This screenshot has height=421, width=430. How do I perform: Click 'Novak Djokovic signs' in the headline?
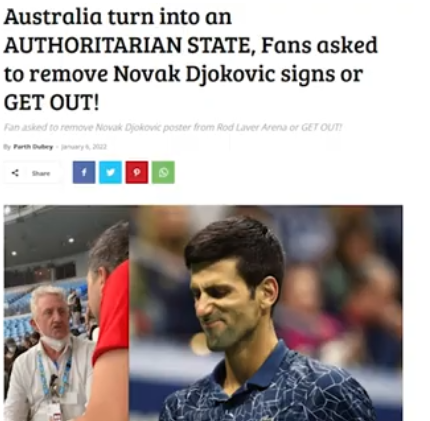pos(224,74)
